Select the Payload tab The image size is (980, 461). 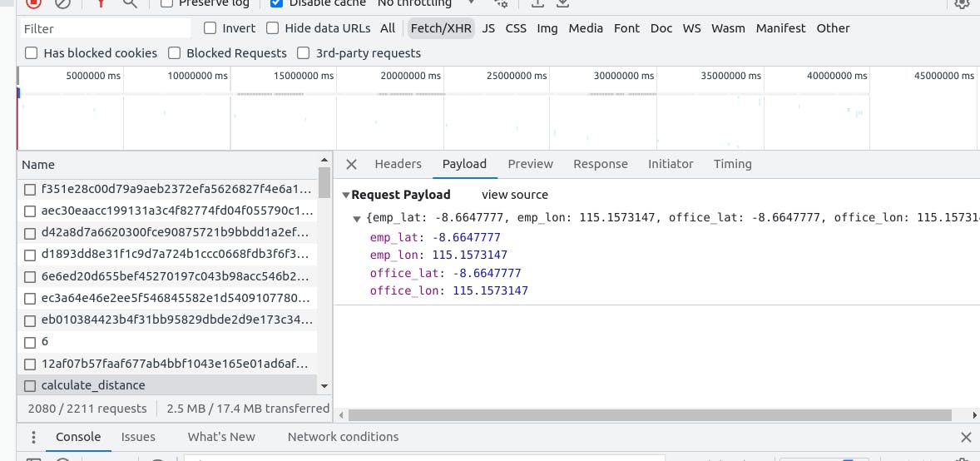click(x=464, y=164)
